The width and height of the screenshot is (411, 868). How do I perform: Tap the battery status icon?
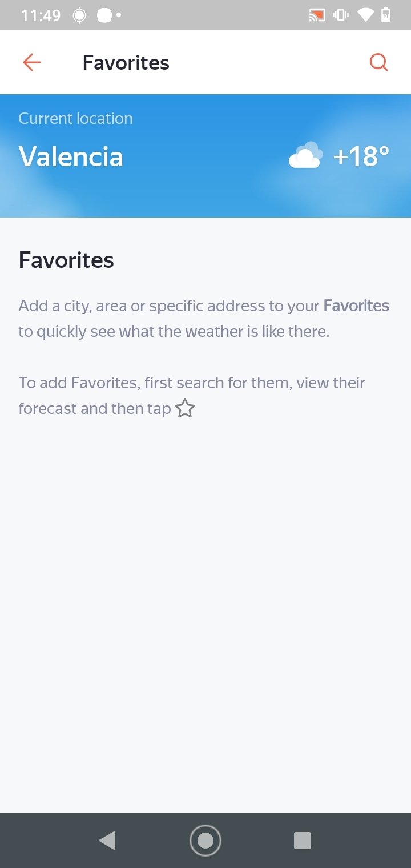tap(386, 15)
